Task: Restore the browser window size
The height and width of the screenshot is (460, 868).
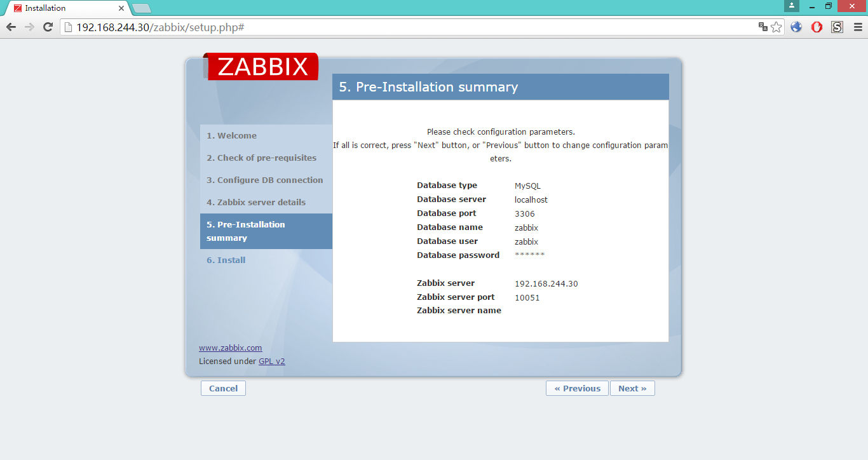Action: click(829, 6)
